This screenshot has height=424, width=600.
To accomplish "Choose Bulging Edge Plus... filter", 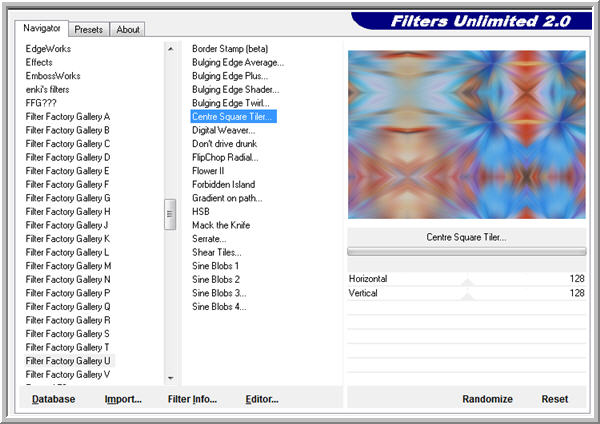I will (x=230, y=76).
